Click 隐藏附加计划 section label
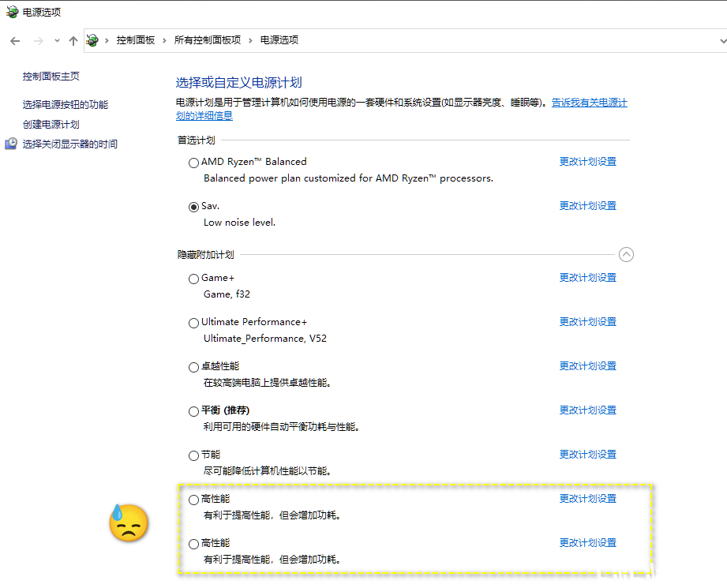 coord(206,255)
